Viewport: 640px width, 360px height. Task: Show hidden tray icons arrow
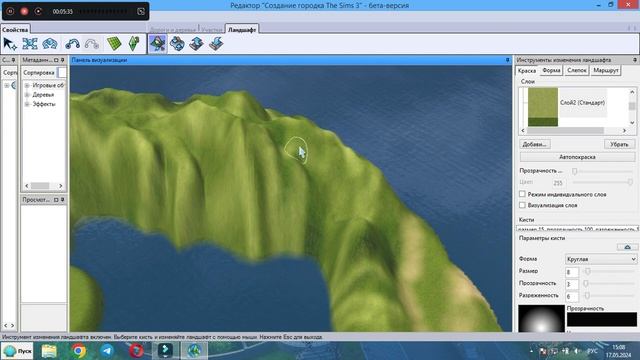coord(531,351)
